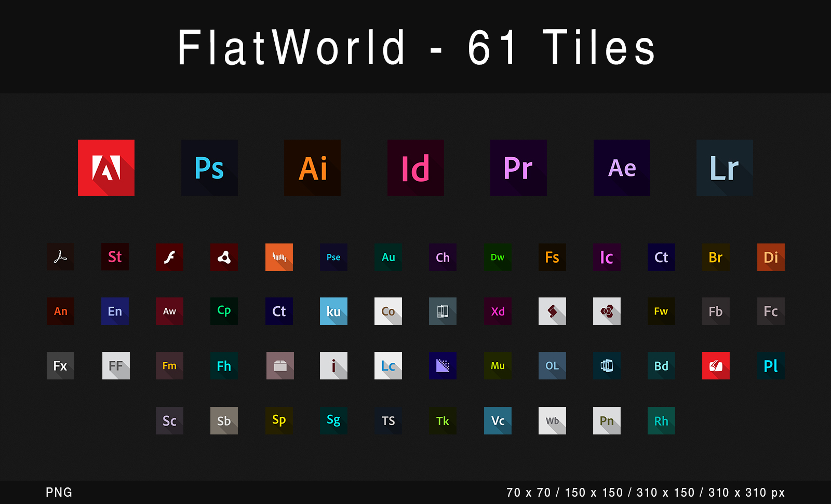The height and width of the screenshot is (504, 831).
Task: Select the Robohelp Rh tile
Action: click(x=661, y=420)
